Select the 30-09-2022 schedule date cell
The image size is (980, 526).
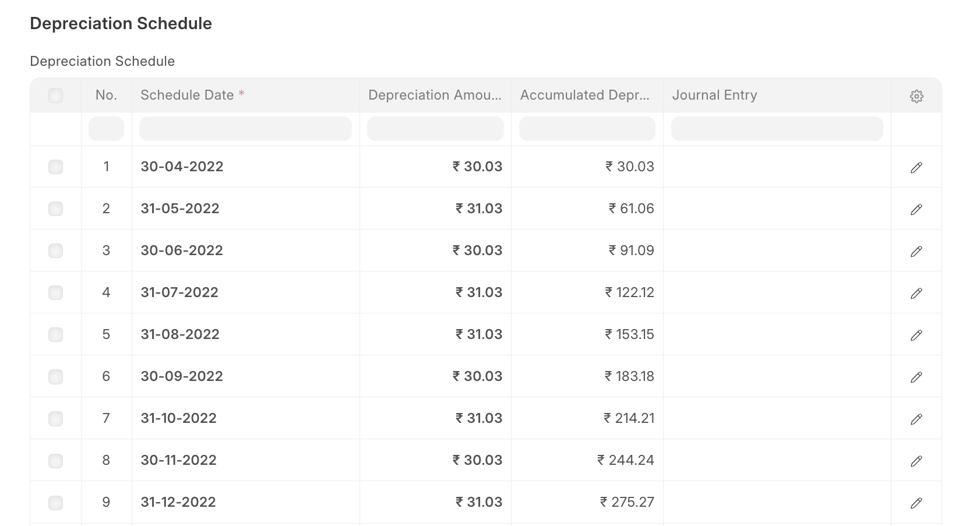click(182, 376)
